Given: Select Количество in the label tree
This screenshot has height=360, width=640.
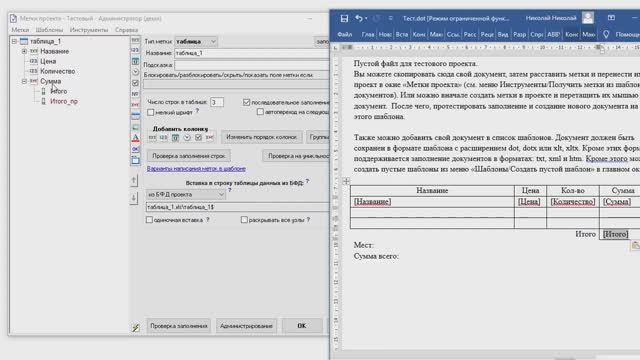Looking at the screenshot, I should (x=58, y=71).
